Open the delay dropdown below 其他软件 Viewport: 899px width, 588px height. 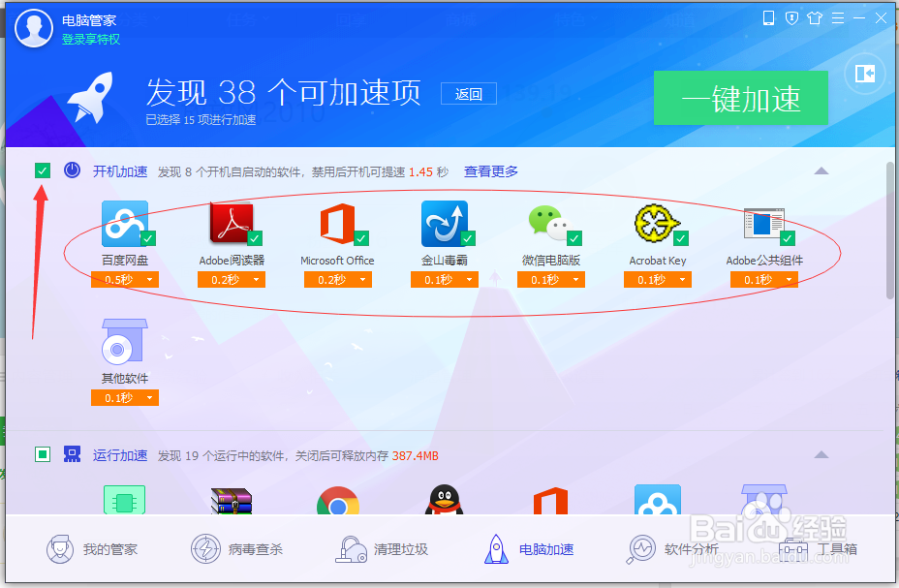tap(124, 397)
